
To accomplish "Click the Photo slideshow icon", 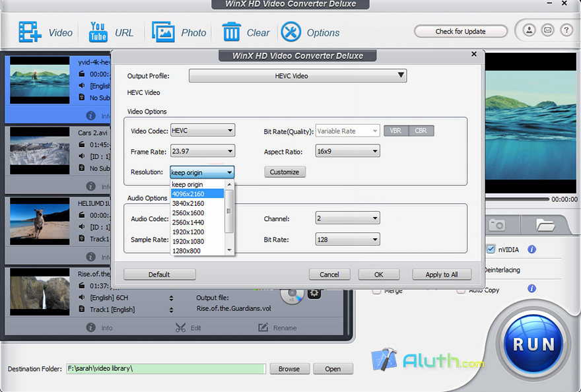I will point(163,32).
